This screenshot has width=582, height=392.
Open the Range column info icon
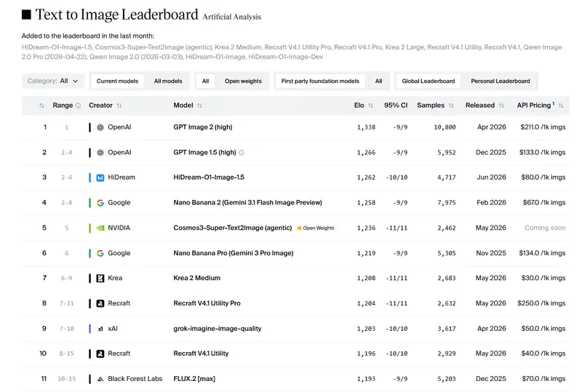pos(78,105)
